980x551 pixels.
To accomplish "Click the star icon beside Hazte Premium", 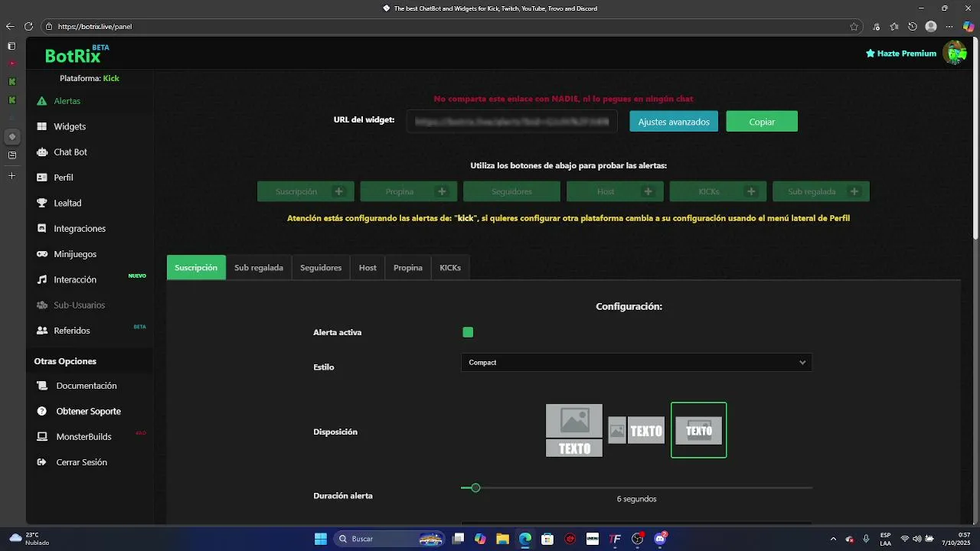I will [x=871, y=54].
